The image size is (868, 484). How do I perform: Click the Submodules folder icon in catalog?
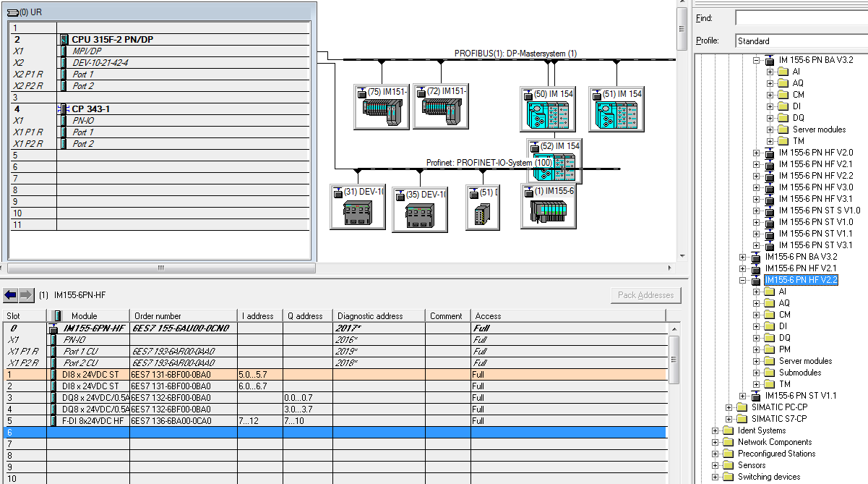coord(769,373)
